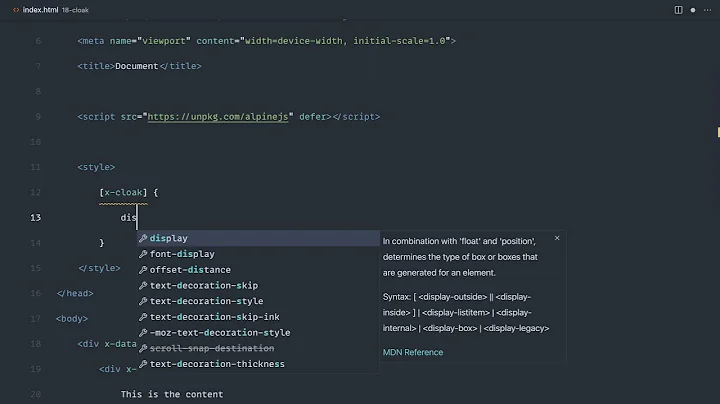Click the '18-cloak' folder label in tab
The height and width of the screenshot is (404, 720).
75,10
